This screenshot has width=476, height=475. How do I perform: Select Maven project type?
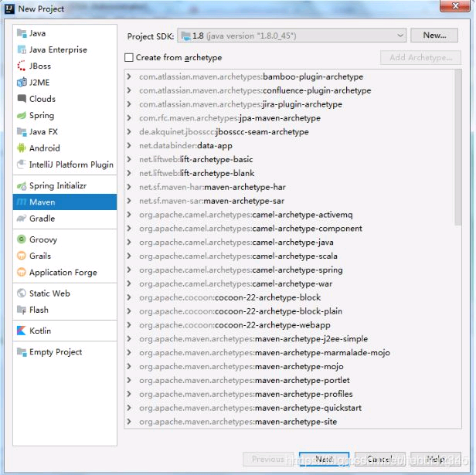point(65,202)
